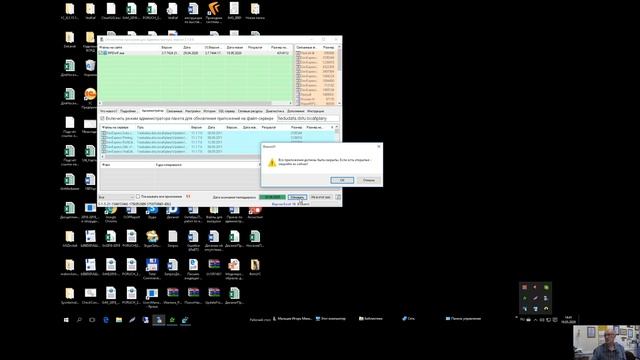The width and height of the screenshot is (640, 360).
Task: Click Рабочий стол taskbar toolbar label
Action: pyautogui.click(x=260, y=320)
